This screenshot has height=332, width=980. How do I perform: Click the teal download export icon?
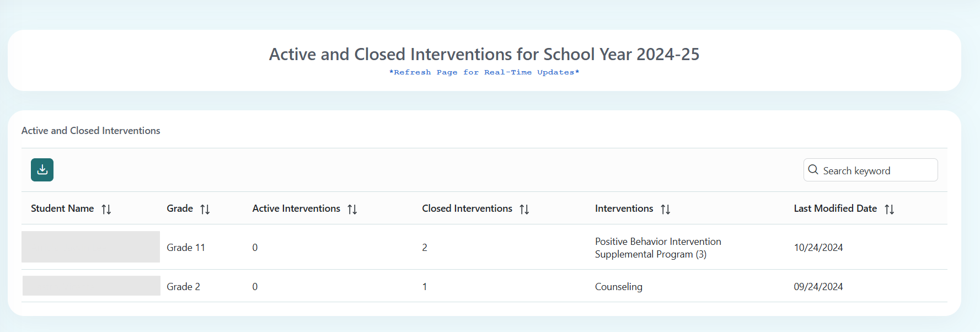42,170
